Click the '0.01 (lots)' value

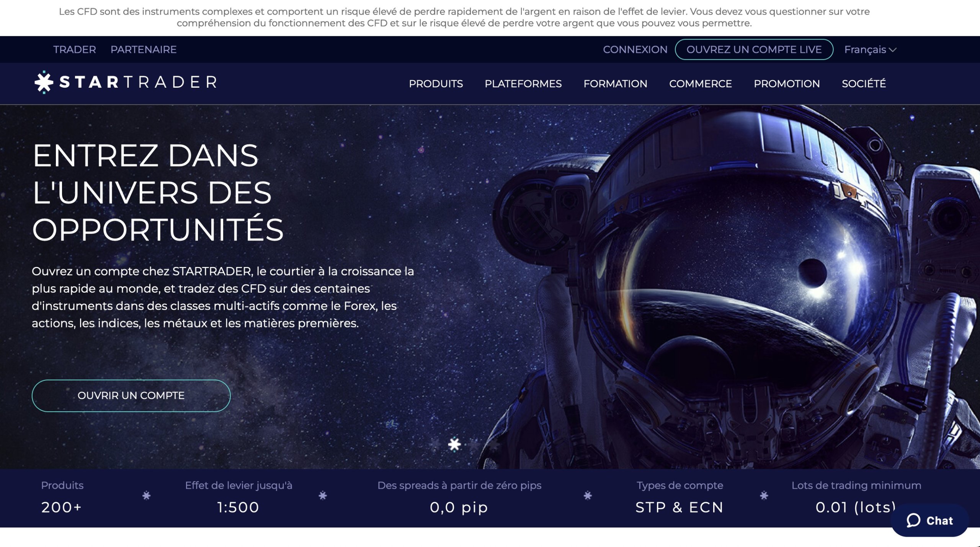click(x=856, y=507)
